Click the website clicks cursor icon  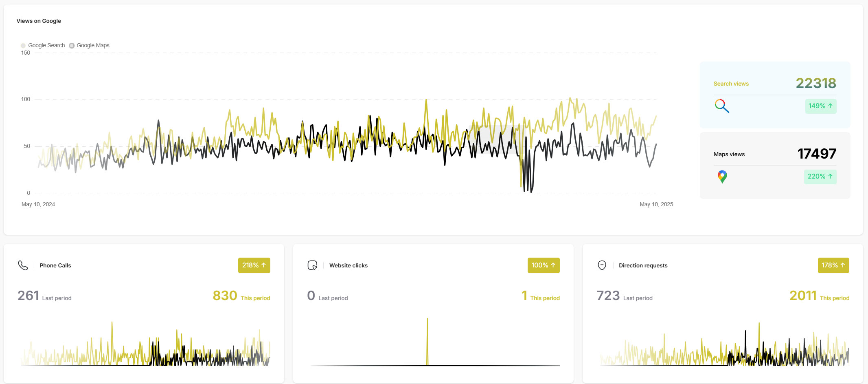(312, 265)
